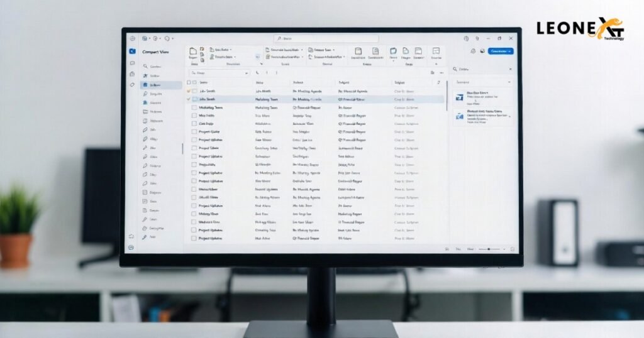Select the highlighted folder in the sidebar
644x338 pixels.
[162, 85]
